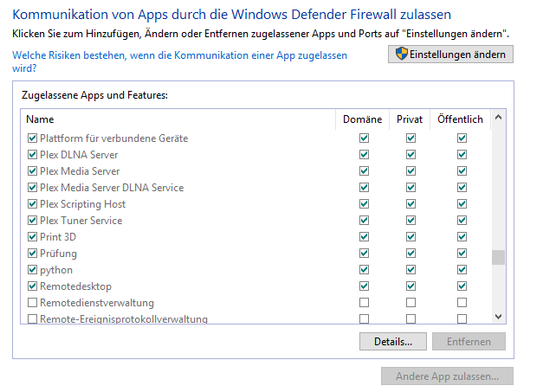This screenshot has width=543, height=392.
Task: Toggle Plex DLNA Server name checkbox
Action: 33,155
